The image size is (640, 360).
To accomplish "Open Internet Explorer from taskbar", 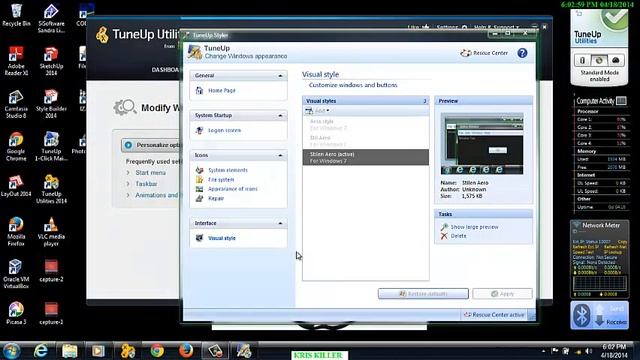I will (x=40, y=351).
